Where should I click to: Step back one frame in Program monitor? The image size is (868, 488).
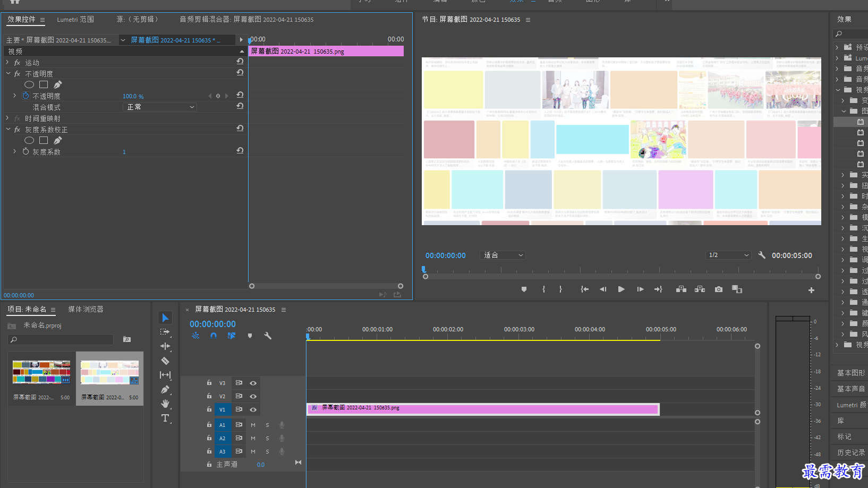tap(602, 289)
